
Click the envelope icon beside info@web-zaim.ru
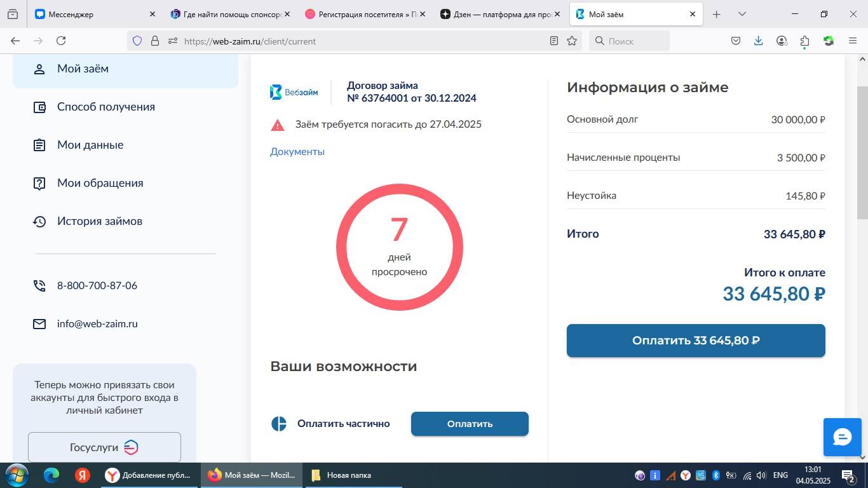click(x=39, y=323)
